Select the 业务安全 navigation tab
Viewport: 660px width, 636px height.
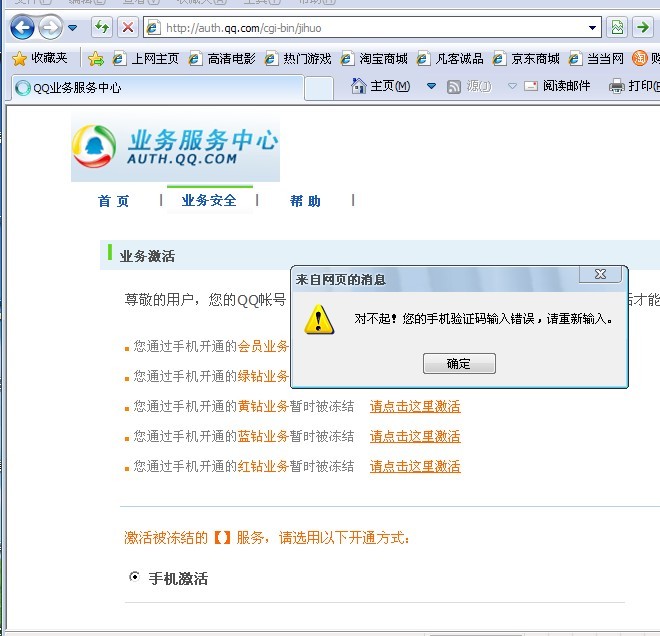(x=209, y=200)
